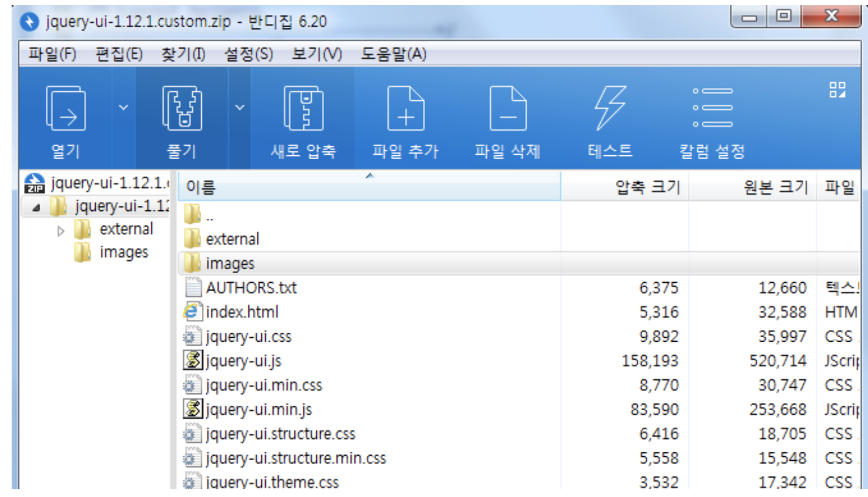Select the file name jquery-ui.theme.css
The height and width of the screenshot is (497, 868).
click(272, 483)
